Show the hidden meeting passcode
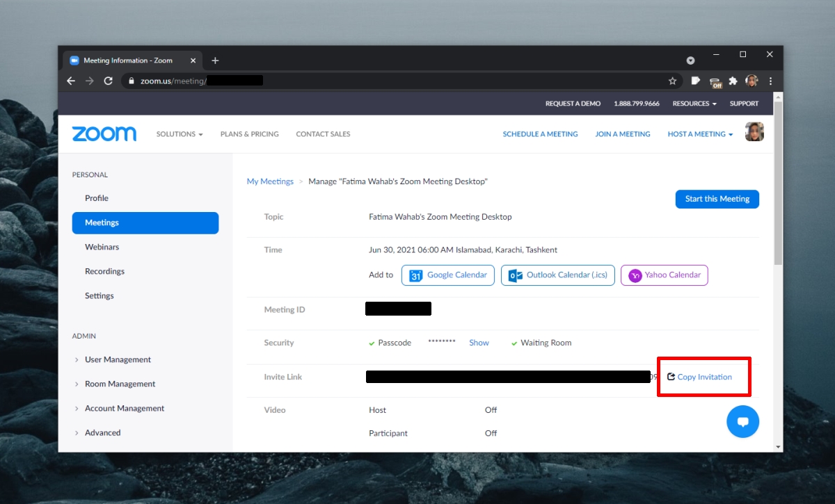The width and height of the screenshot is (835, 504). pos(479,343)
